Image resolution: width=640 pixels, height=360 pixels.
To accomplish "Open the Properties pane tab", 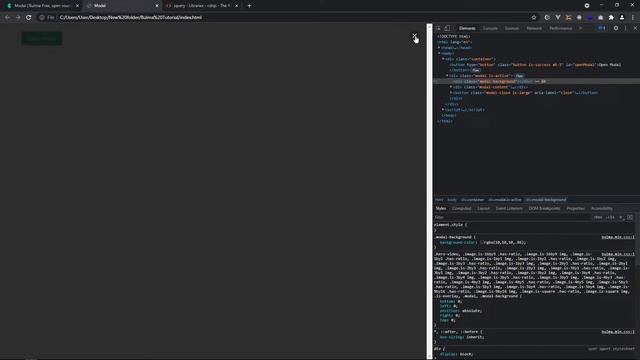I will click(x=576, y=209).
